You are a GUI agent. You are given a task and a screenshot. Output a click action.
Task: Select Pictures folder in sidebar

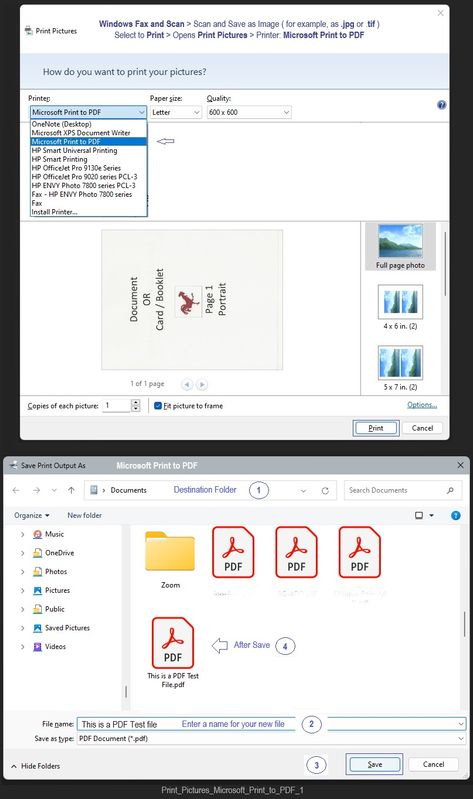tap(51, 590)
